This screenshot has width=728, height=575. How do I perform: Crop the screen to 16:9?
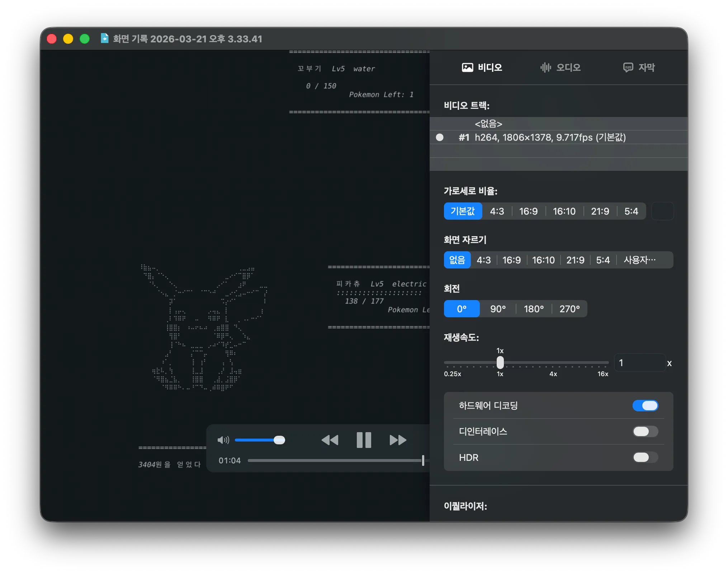point(512,260)
